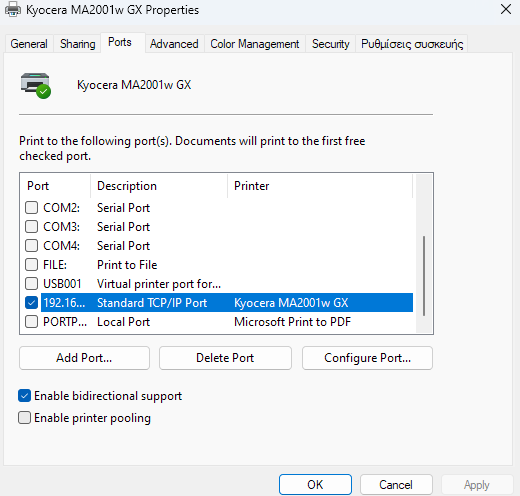Click the printer icon in the title bar
520x496 pixels.
(13, 9)
